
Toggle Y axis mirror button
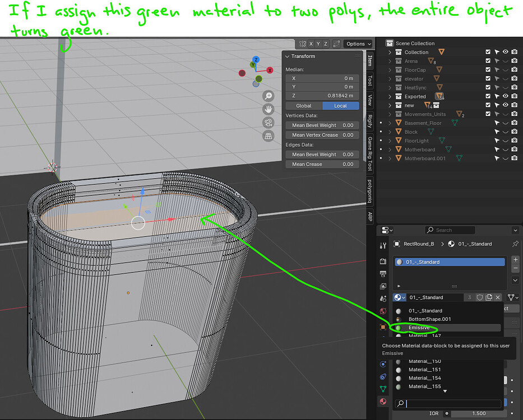point(318,44)
